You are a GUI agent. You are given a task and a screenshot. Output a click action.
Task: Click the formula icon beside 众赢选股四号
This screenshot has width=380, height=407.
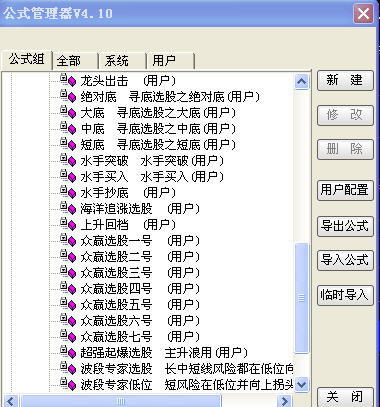68,288
